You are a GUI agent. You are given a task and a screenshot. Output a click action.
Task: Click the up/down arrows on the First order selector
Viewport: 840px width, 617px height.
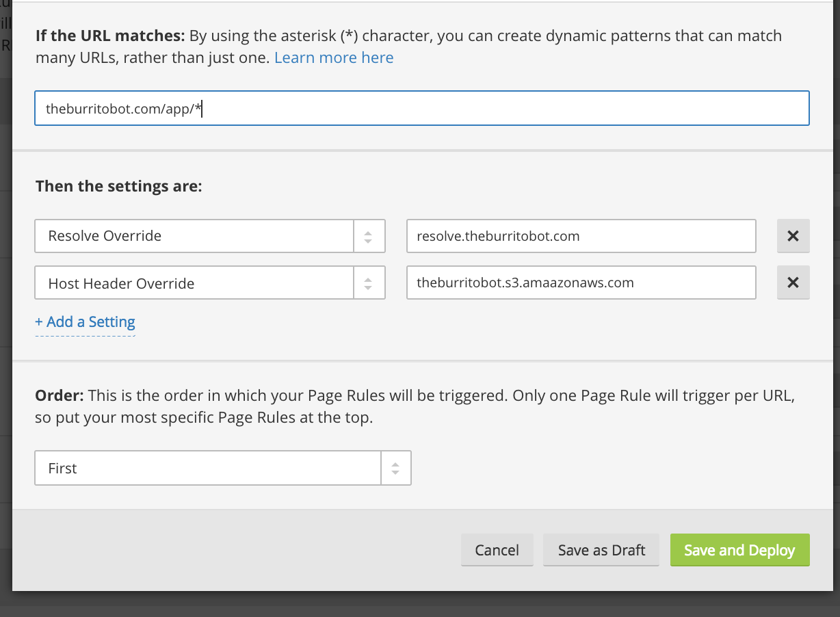(395, 469)
